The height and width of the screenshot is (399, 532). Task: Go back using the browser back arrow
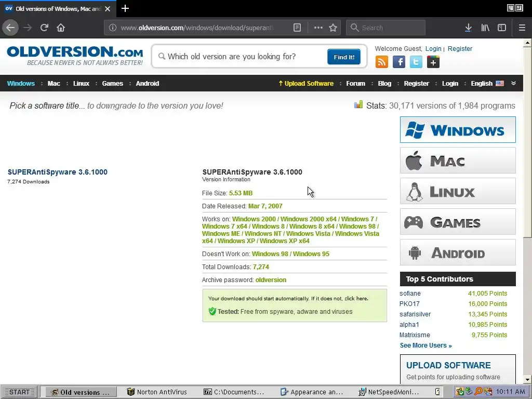tap(10, 28)
